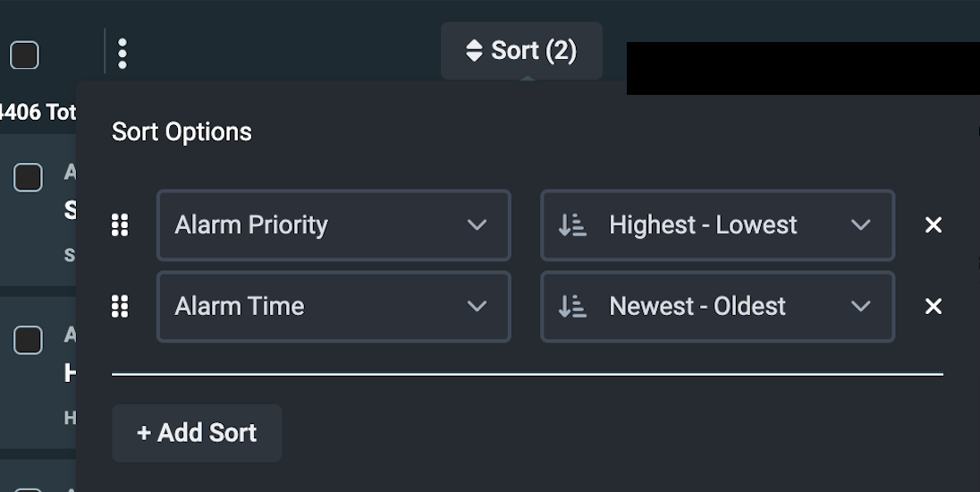
Task: Click the Sort Options heading
Action: [182, 132]
